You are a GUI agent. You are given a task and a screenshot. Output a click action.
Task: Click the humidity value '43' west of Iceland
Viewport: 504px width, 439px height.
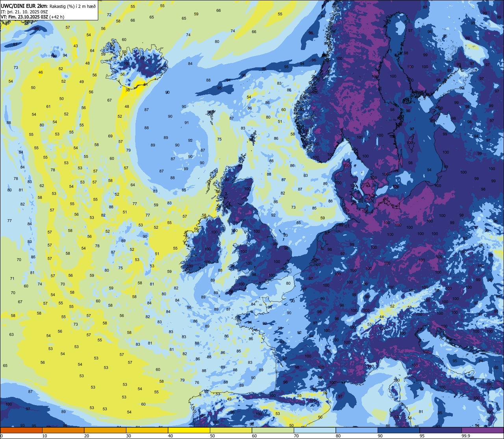76,46
